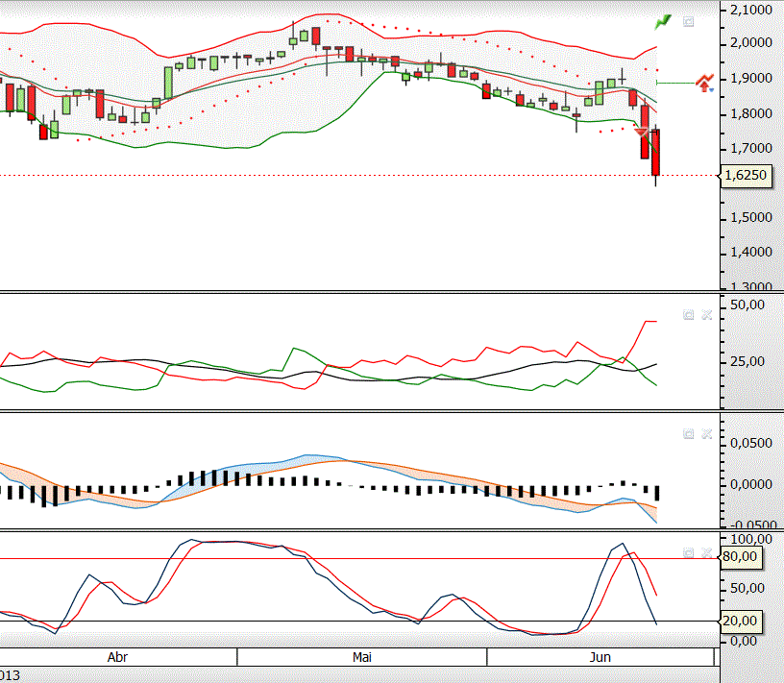This screenshot has height=683, width=784.
Task: Click the 1,4000 price axis label
Action: coord(751,253)
